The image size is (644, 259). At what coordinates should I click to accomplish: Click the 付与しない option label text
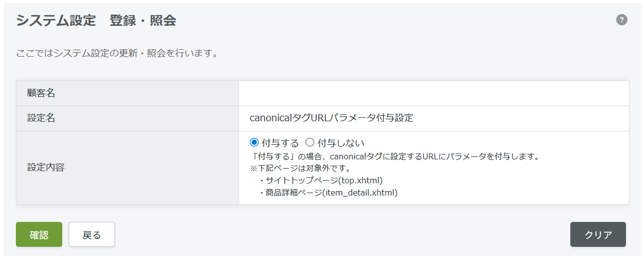click(x=341, y=143)
